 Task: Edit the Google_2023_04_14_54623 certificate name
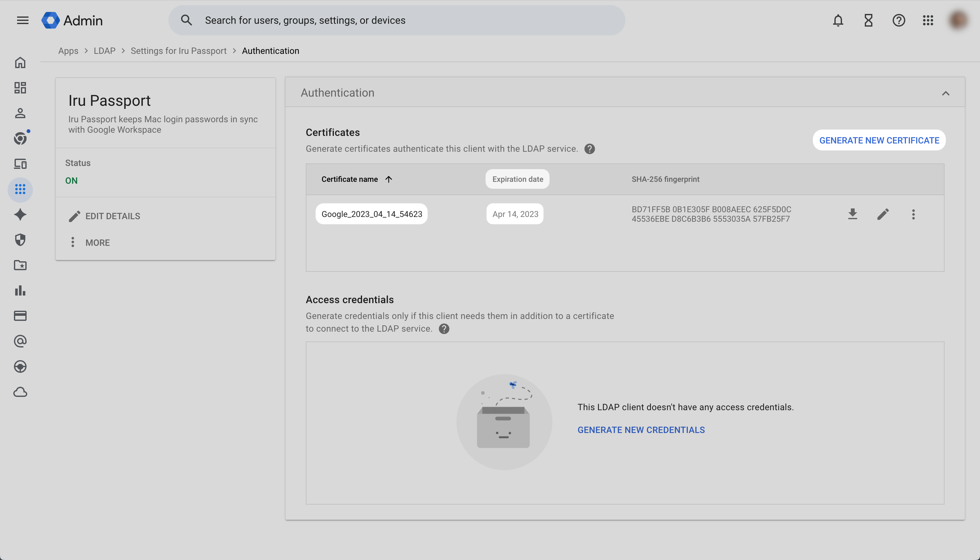click(x=883, y=214)
